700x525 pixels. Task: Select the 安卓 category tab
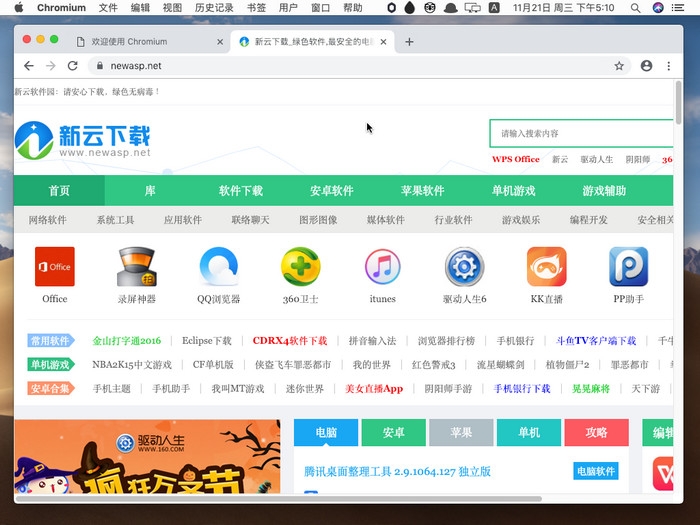[393, 433]
